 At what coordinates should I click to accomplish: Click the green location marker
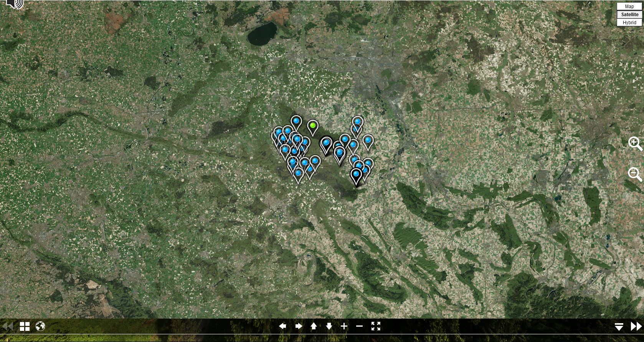click(313, 126)
